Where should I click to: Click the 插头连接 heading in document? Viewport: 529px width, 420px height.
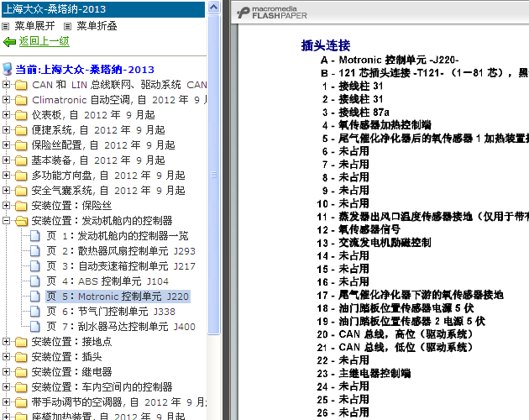[x=326, y=45]
